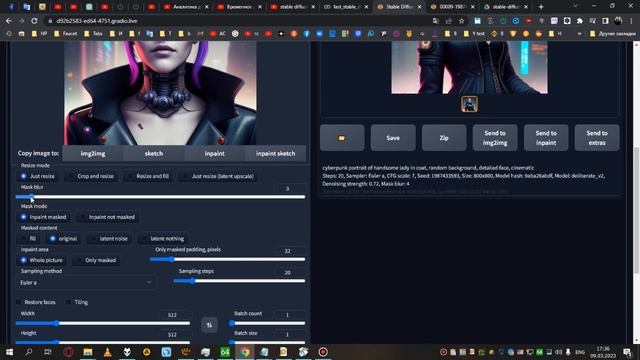Open the Faucet bookmark folder
Screen dimensions: 640x360
(x=66, y=34)
